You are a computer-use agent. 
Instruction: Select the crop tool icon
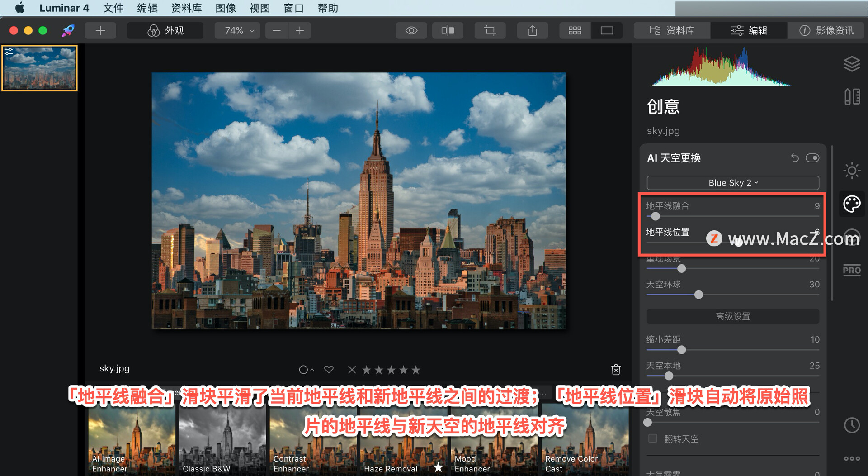490,30
